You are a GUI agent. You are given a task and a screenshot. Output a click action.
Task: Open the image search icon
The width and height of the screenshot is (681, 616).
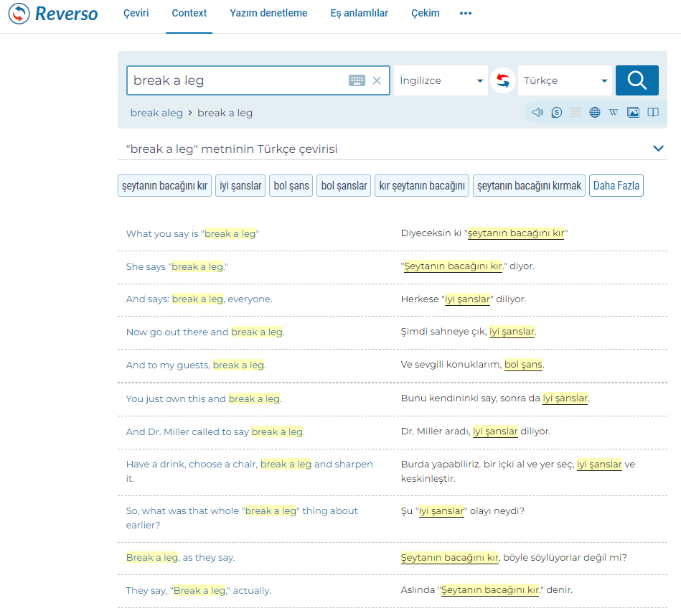click(x=633, y=113)
